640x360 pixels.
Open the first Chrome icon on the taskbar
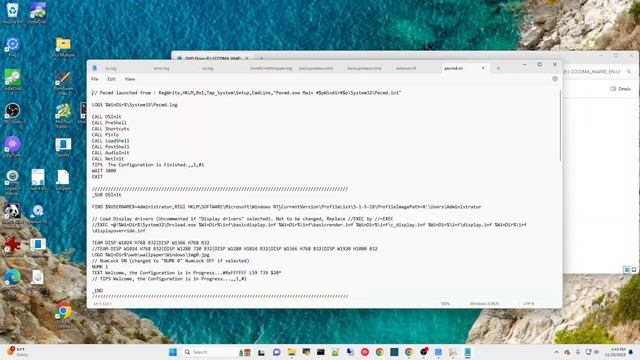point(380,352)
